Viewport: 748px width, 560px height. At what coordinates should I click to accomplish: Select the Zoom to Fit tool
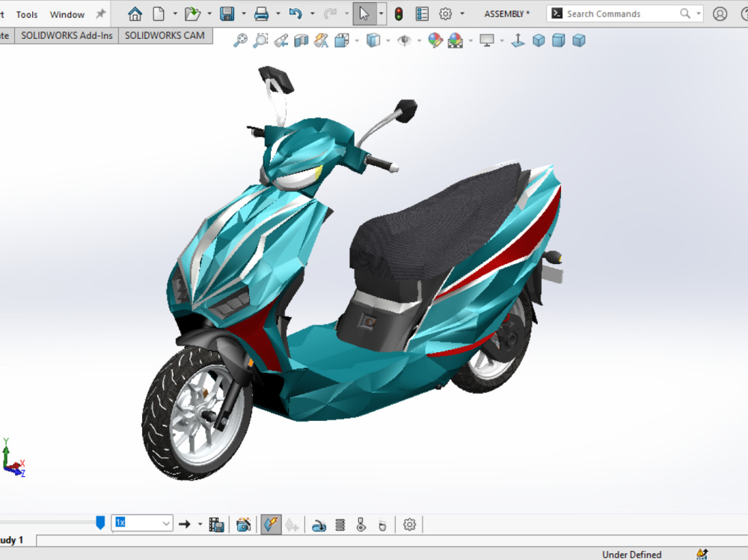tap(240, 40)
